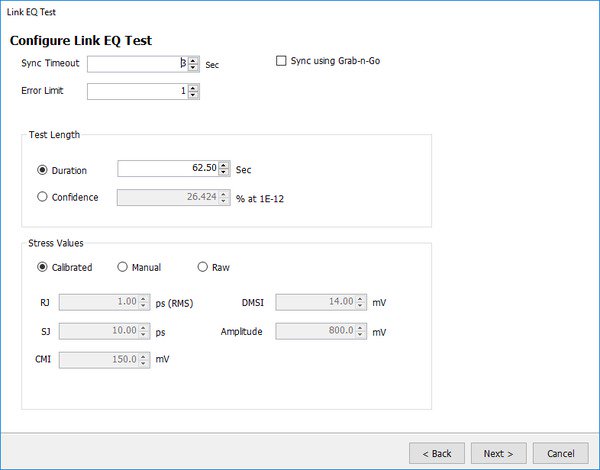The image size is (600, 470).
Task: Click the Duration seconds input field
Action: point(167,169)
